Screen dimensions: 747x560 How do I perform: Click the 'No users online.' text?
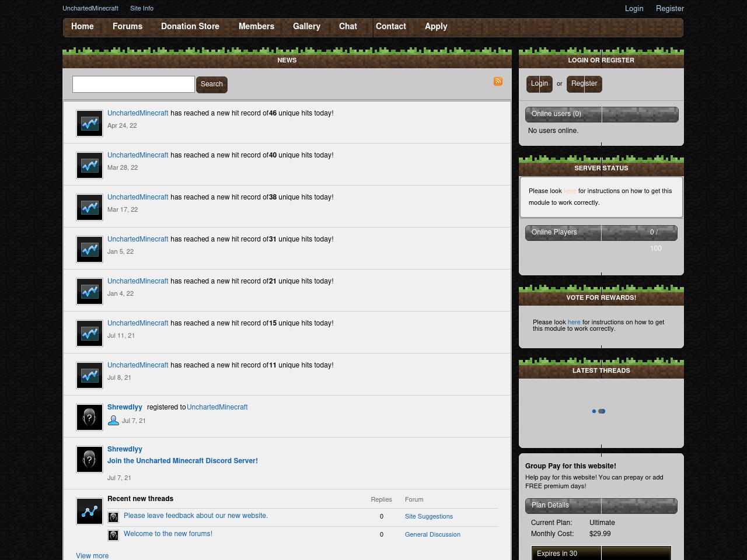553,131
